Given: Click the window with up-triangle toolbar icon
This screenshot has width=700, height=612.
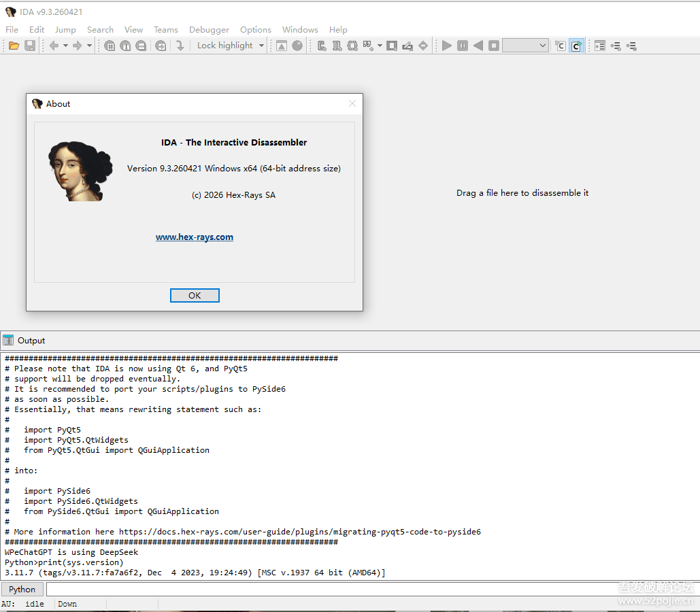Looking at the screenshot, I should click(282, 46).
